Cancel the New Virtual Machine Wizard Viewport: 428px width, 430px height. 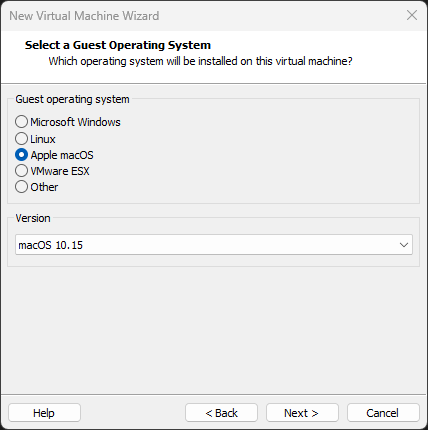(x=383, y=413)
